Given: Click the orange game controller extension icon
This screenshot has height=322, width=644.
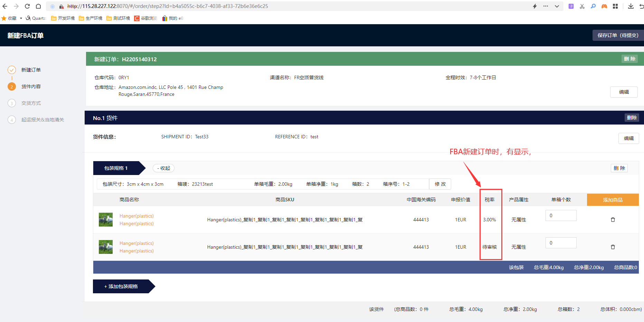Looking at the screenshot, I should point(604,6).
